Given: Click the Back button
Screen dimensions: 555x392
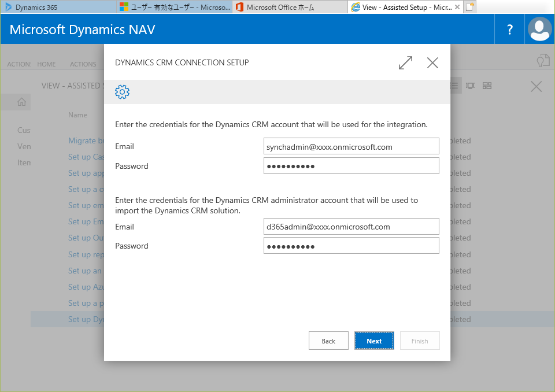Looking at the screenshot, I should click(x=328, y=341).
